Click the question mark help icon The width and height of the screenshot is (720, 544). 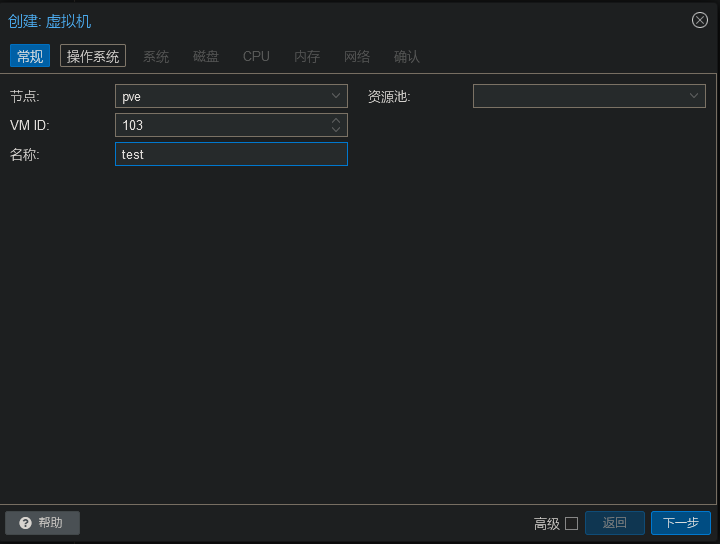coord(26,523)
